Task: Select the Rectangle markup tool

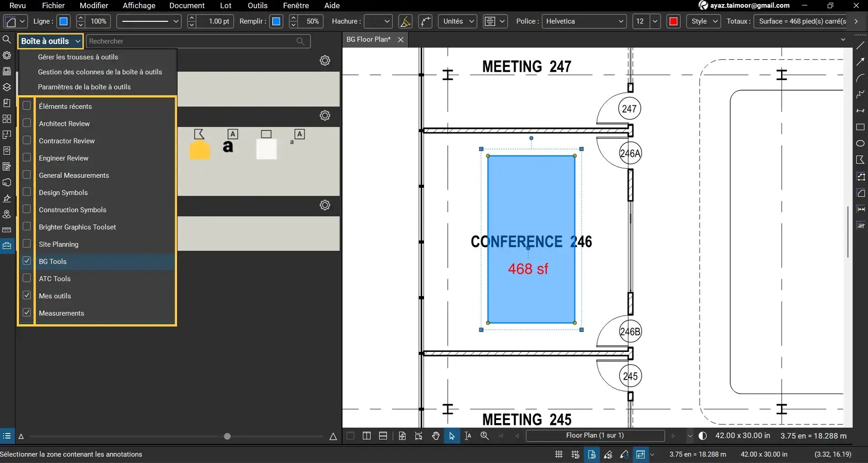Action: tap(860, 127)
